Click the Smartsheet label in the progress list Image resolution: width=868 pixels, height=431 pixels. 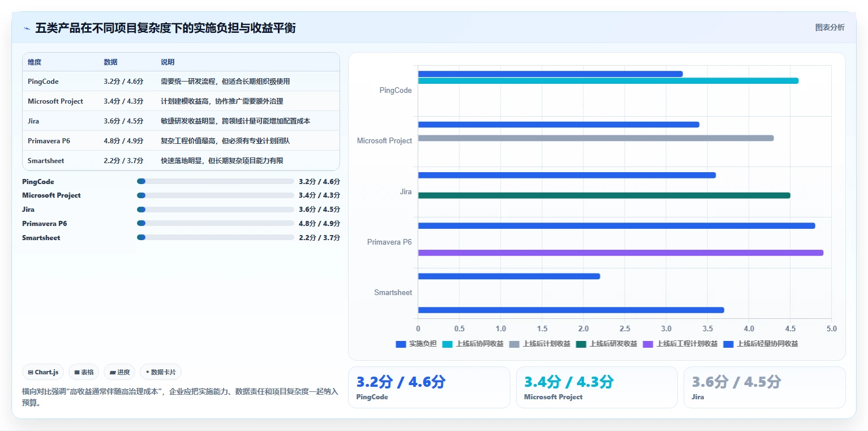(x=41, y=238)
